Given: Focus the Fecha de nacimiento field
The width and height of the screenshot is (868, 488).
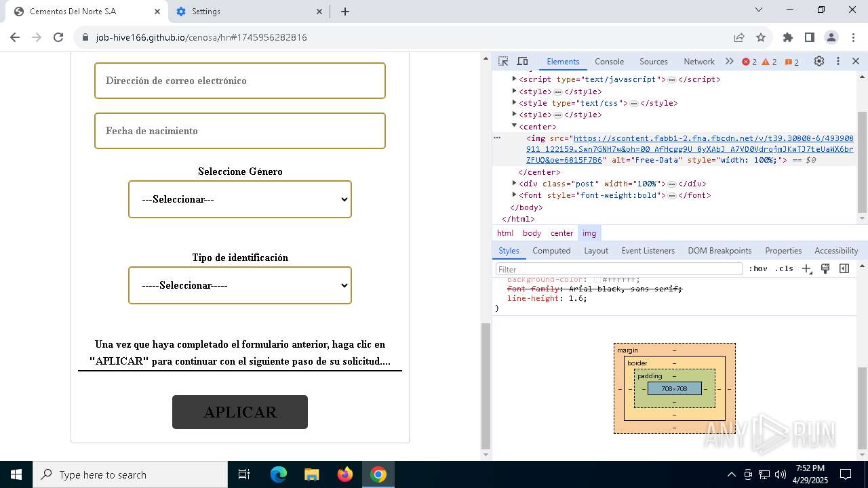Looking at the screenshot, I should click(240, 131).
